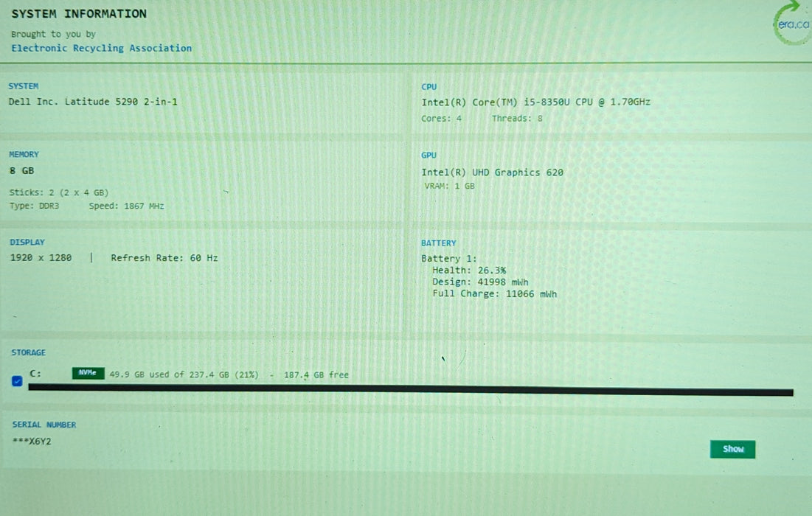The image size is (812, 516).
Task: Click the SYSTEM section heading
Action: [x=24, y=86]
